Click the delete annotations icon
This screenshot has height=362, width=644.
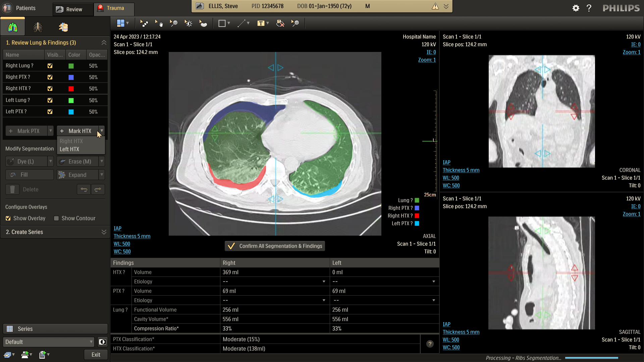point(280,23)
